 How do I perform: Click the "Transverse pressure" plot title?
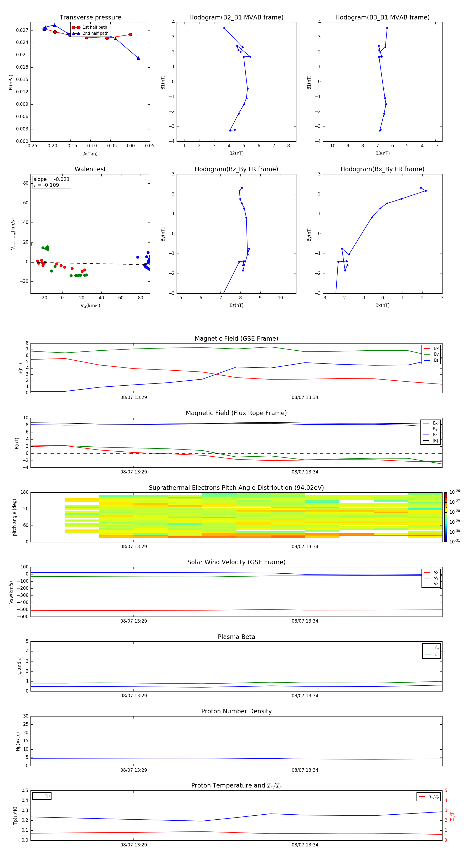point(90,18)
